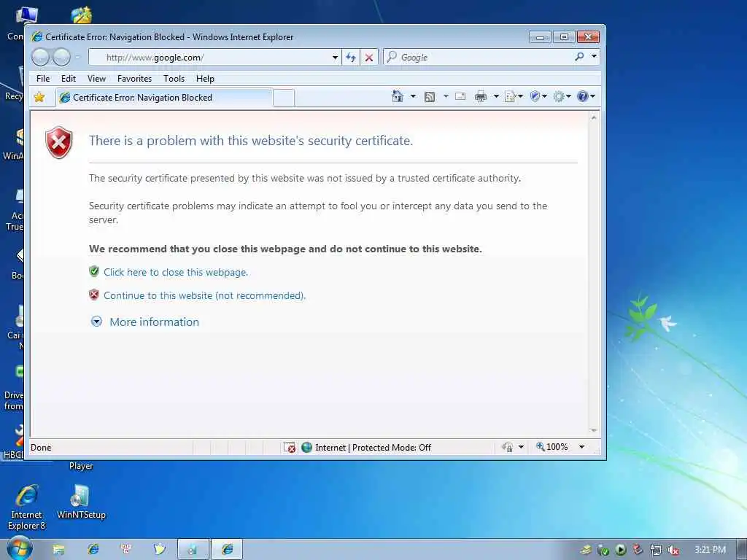
Task: Open the Feeds dropdown arrow
Action: tap(446, 97)
